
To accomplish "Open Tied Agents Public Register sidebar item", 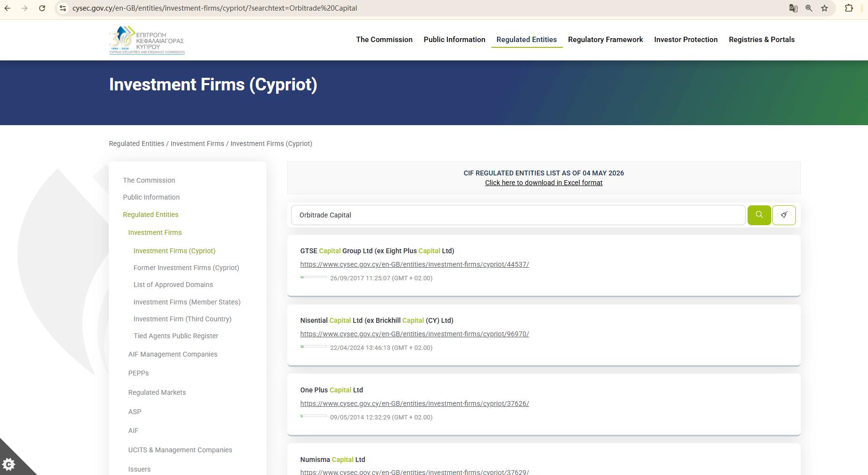I will point(176,336).
